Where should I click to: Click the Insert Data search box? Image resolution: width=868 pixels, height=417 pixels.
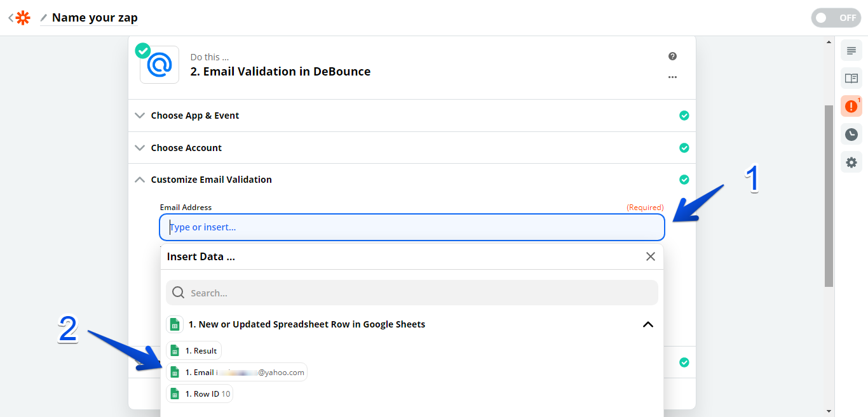tap(412, 293)
